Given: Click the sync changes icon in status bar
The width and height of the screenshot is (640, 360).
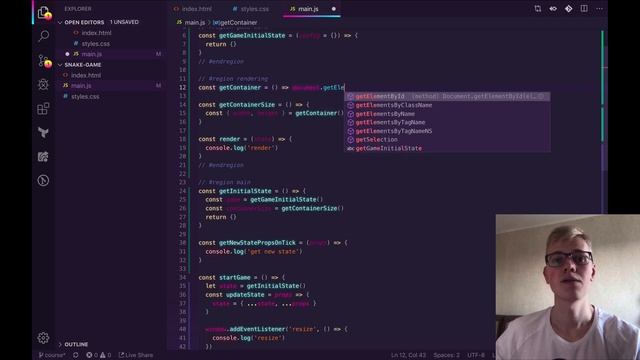Looking at the screenshot, I should coord(76,355).
